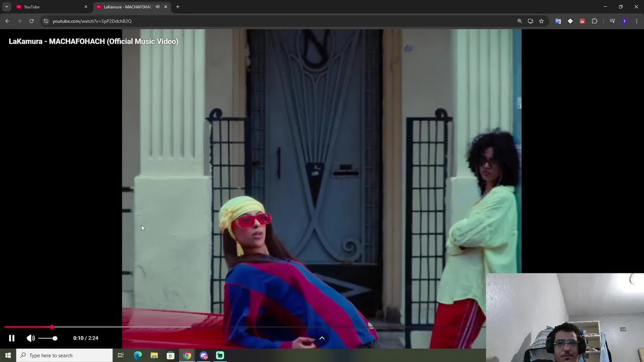
Task: Open the red extension icon
Action: pyautogui.click(x=582, y=21)
